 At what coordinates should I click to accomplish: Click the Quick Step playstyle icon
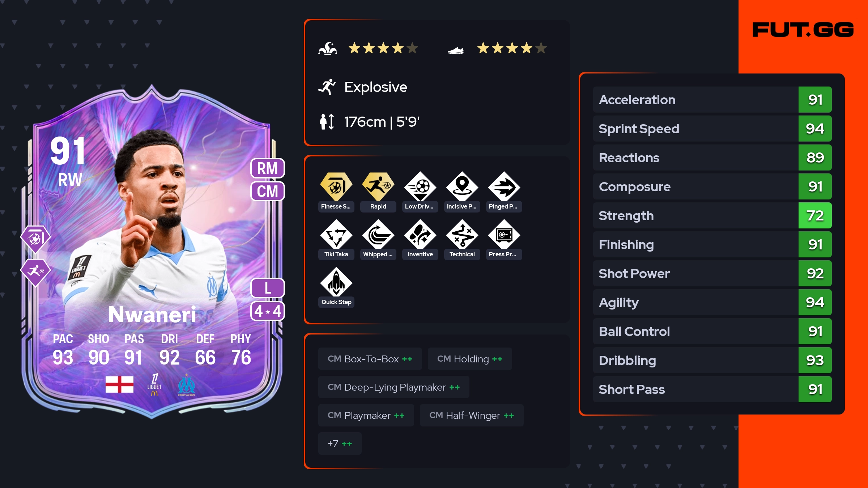(x=336, y=282)
